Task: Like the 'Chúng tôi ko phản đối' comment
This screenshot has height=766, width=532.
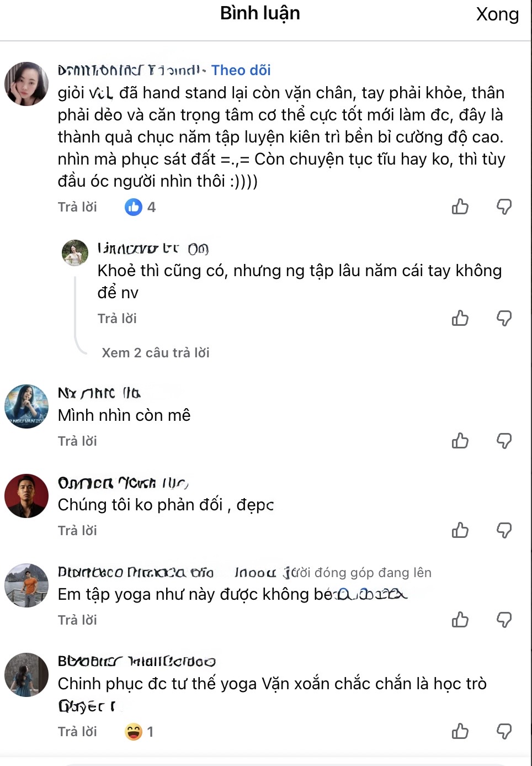Action: pos(460,530)
